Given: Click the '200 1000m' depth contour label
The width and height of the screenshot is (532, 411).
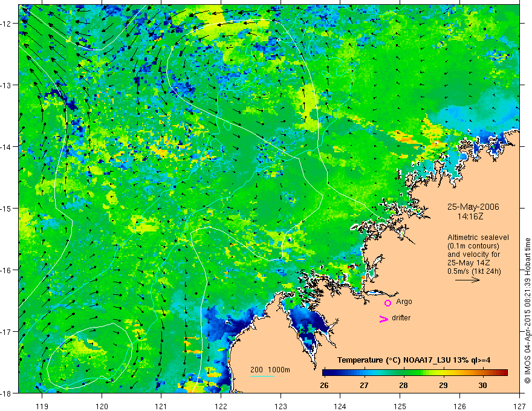Looking at the screenshot, I should (x=270, y=370).
